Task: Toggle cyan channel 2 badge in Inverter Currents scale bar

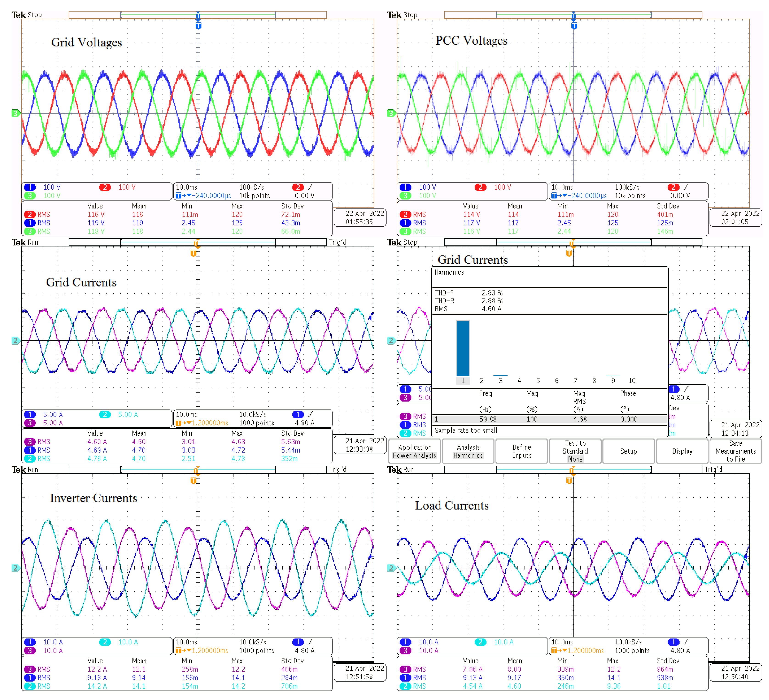Action: coord(105,642)
